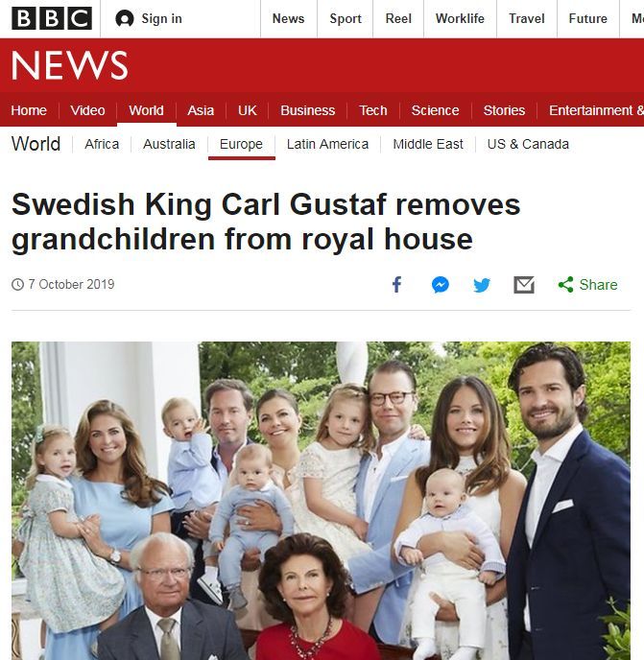Open the green Share icon
The width and height of the screenshot is (644, 660).
[565, 285]
